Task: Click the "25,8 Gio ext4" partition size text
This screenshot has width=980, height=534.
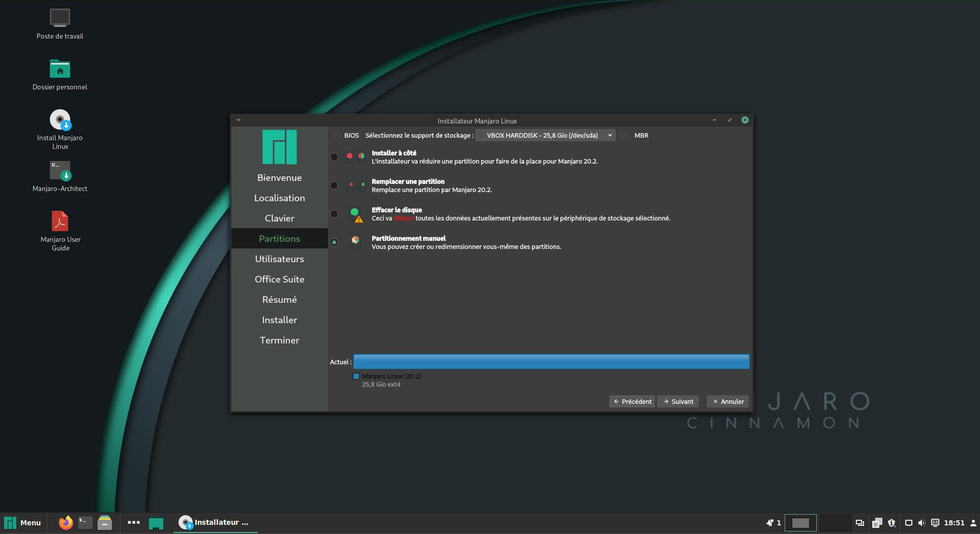Action: coord(381,385)
